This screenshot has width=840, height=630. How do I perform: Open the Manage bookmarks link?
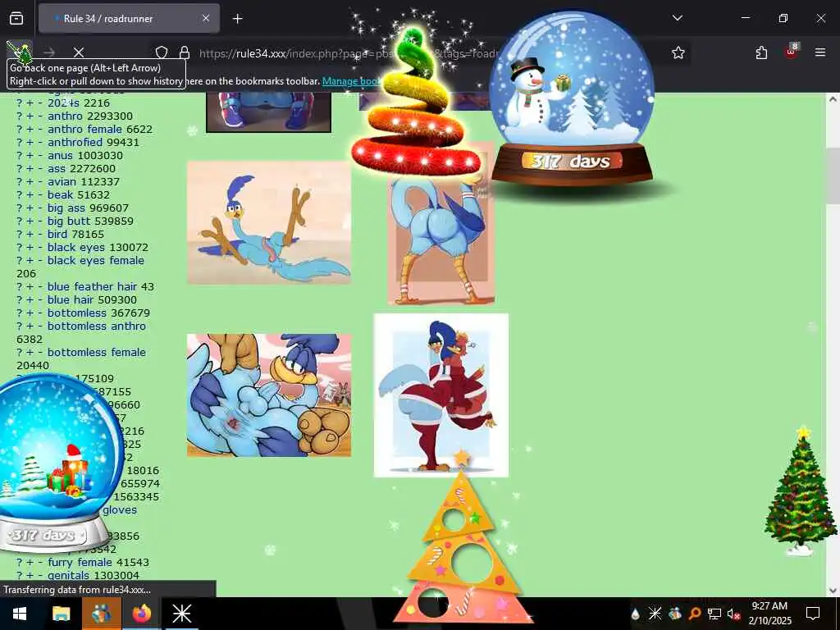coord(351,81)
